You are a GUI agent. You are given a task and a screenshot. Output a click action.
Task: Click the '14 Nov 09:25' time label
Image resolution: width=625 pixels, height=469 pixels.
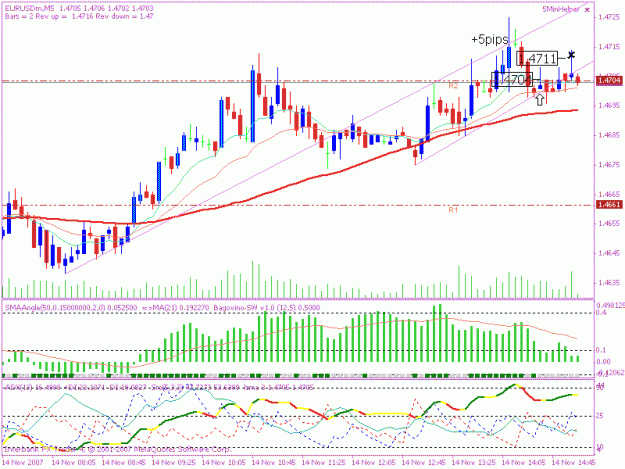pos(174,463)
